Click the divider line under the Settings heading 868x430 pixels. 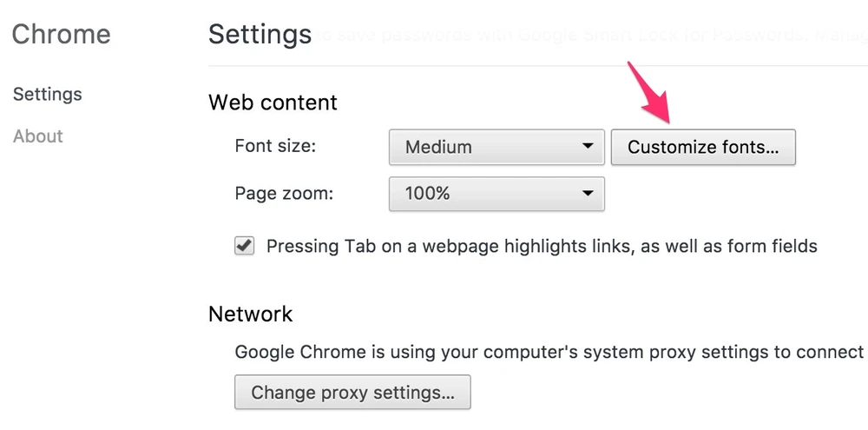tap(538, 65)
